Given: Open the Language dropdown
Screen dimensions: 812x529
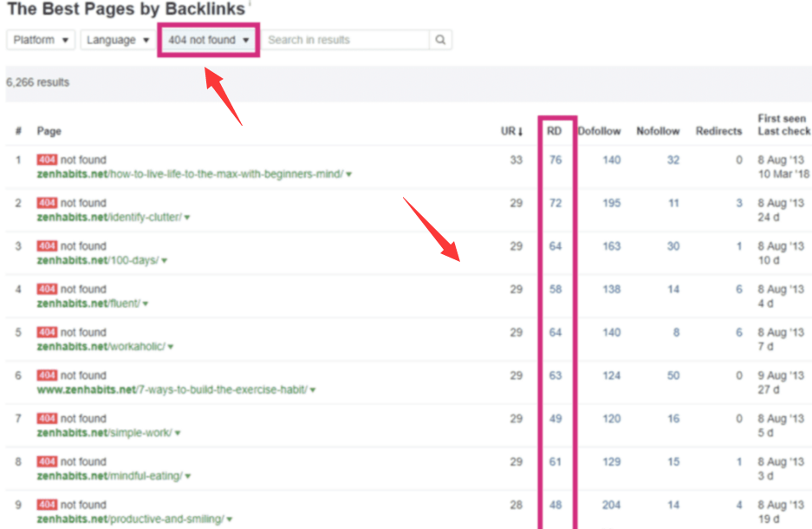Looking at the screenshot, I should click(x=118, y=40).
